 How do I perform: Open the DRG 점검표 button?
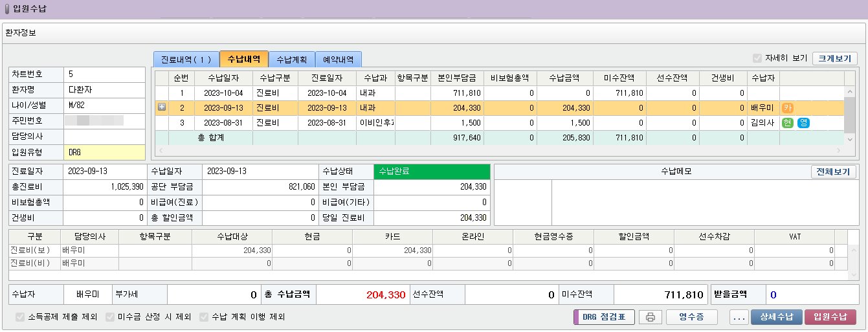pos(603,317)
